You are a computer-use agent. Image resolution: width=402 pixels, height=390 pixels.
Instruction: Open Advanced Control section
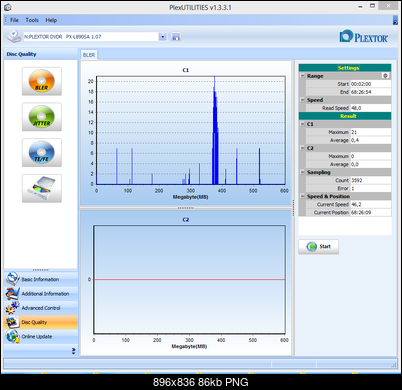[41, 308]
